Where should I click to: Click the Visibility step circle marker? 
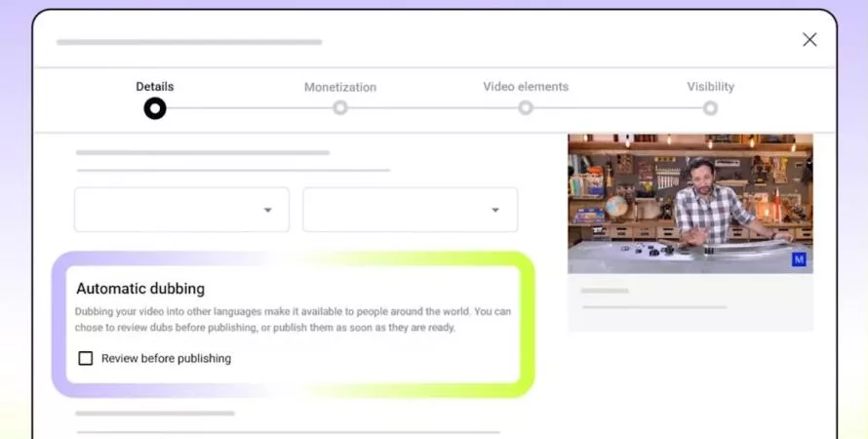pos(710,108)
